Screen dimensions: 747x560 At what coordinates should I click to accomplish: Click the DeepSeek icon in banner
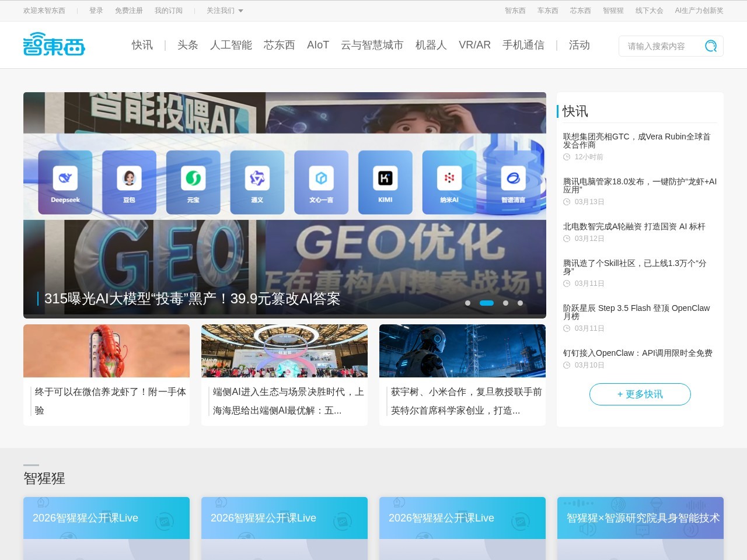tap(65, 178)
